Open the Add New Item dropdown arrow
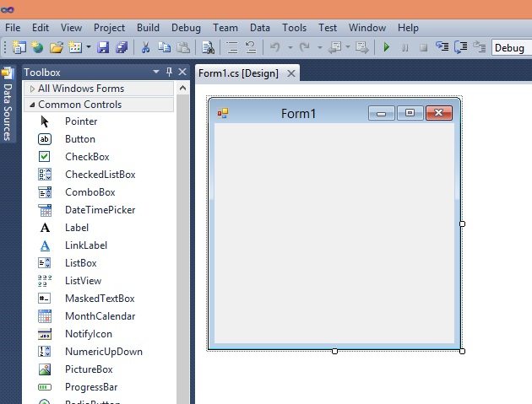The width and height of the screenshot is (532, 404). (88, 47)
